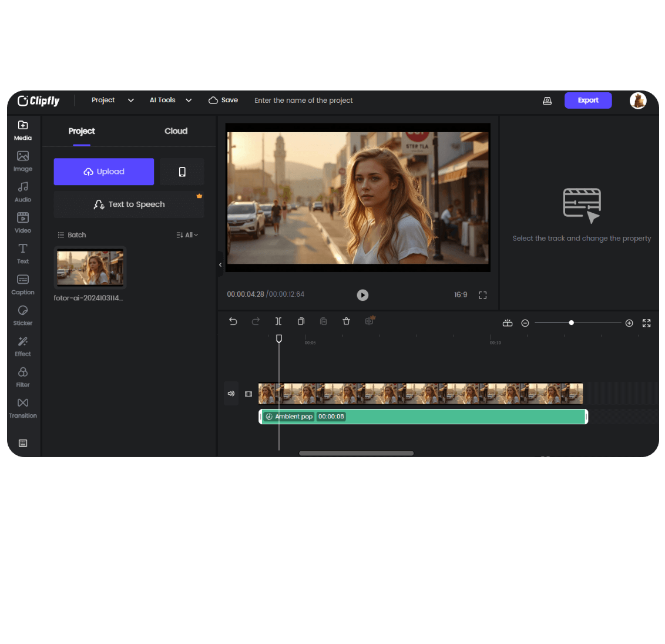This screenshot has width=665, height=644.
Task: Open the AI Tools dropdown
Action: coord(170,100)
